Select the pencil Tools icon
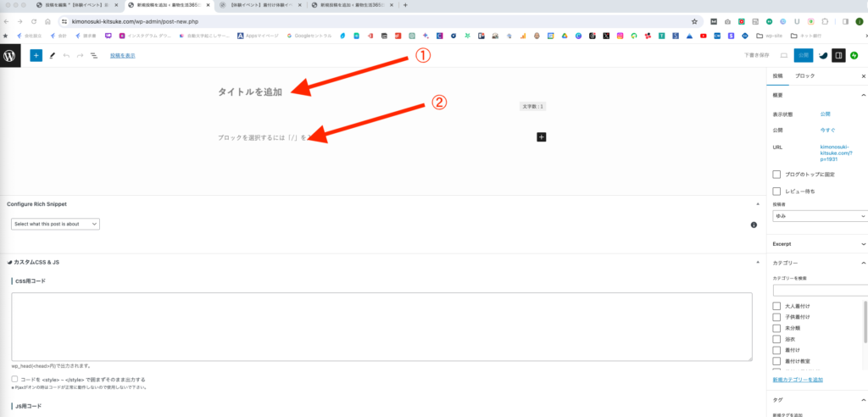The width and height of the screenshot is (868, 417). [x=53, y=55]
